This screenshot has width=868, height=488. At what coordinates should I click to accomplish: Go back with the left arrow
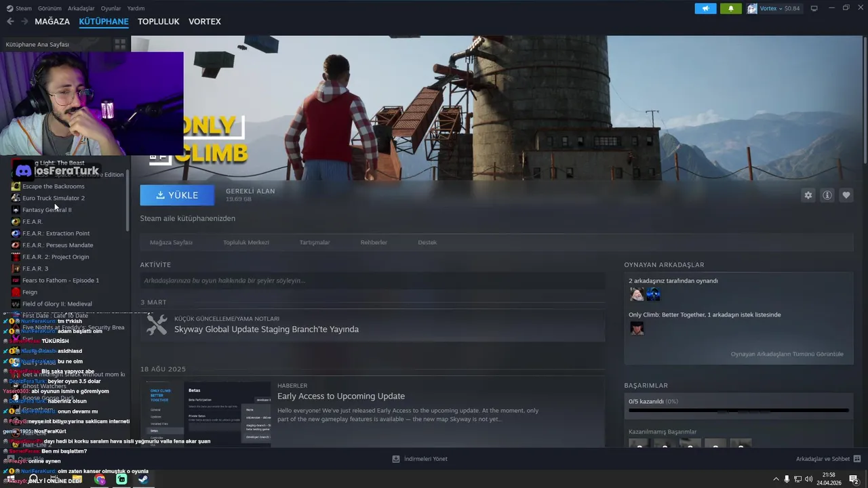(10, 22)
